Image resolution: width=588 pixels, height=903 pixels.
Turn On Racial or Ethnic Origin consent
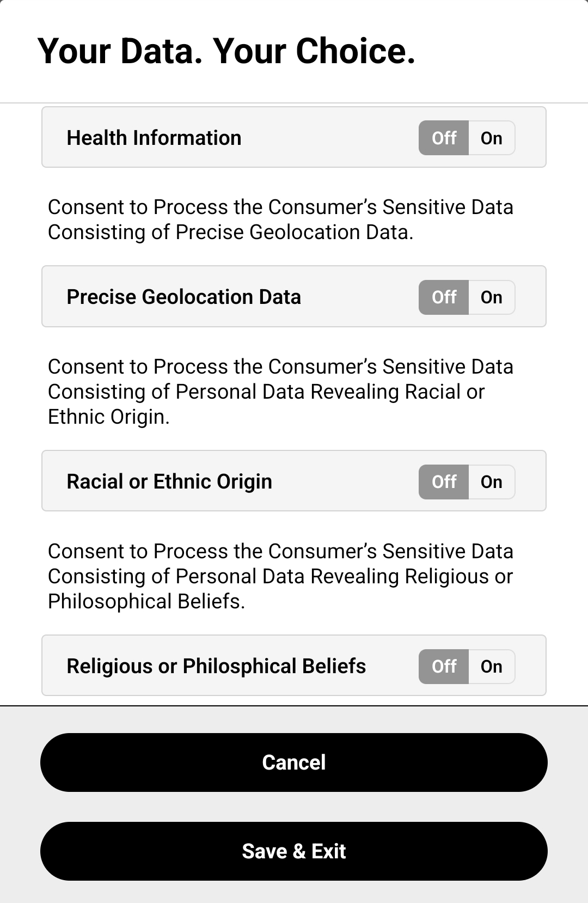pyautogui.click(x=492, y=482)
